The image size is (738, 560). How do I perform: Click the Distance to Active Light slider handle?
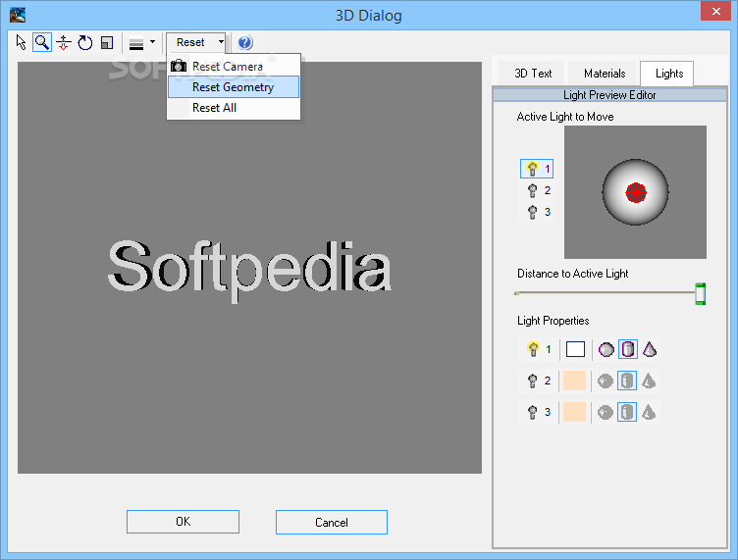[x=701, y=294]
